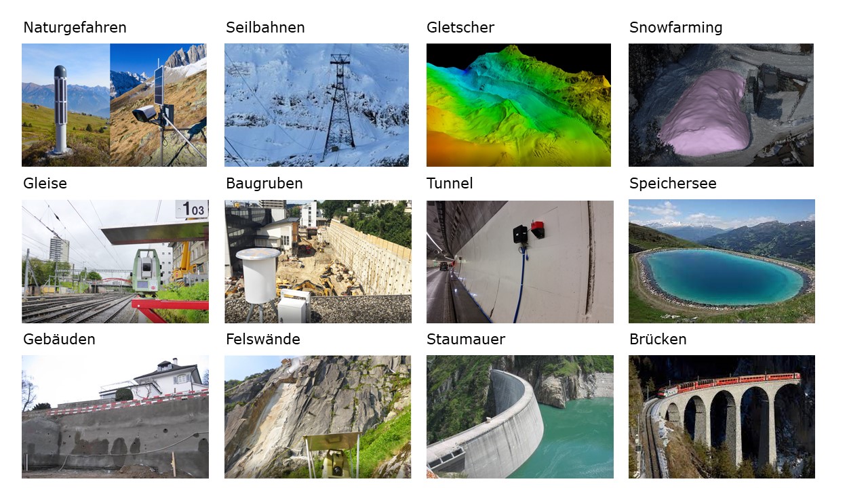
Task: Select the Seilbahnen cable tower photo
Action: tap(317, 105)
